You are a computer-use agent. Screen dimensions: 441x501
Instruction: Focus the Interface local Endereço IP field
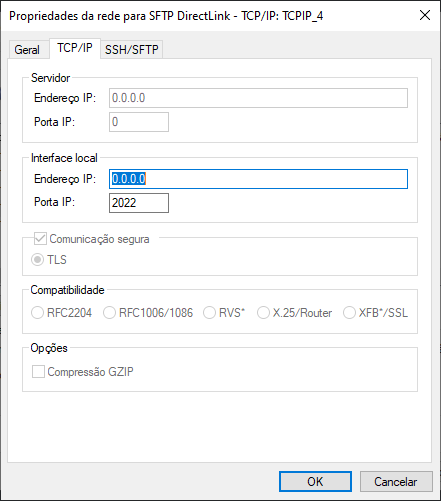pos(258,179)
